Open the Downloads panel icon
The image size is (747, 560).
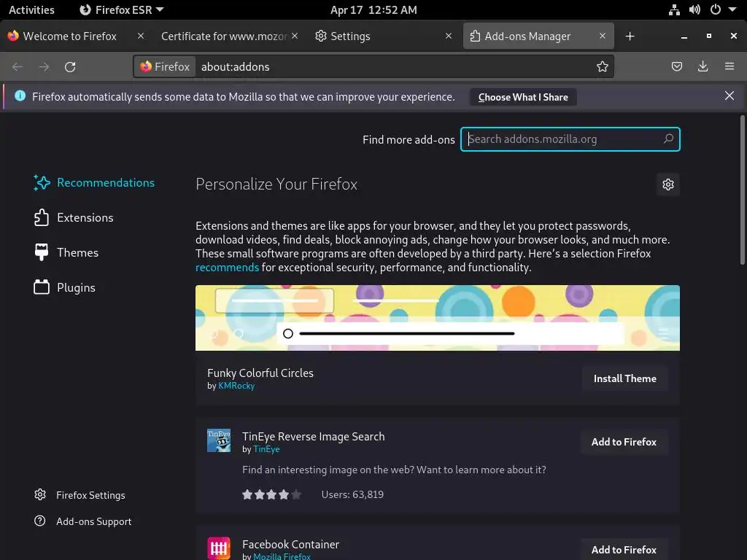[x=703, y=66]
